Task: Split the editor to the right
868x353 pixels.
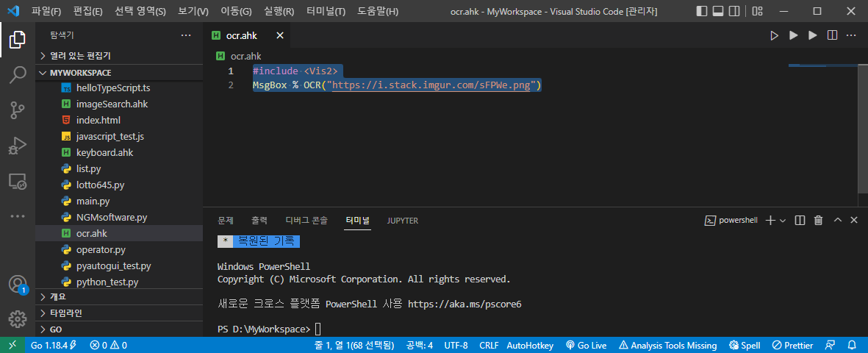Action: click(x=831, y=35)
